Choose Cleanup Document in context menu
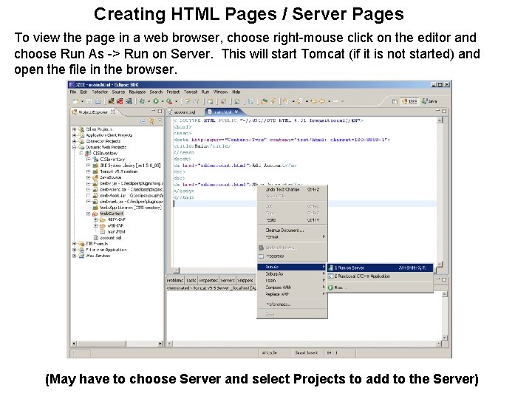 pyautogui.click(x=292, y=231)
